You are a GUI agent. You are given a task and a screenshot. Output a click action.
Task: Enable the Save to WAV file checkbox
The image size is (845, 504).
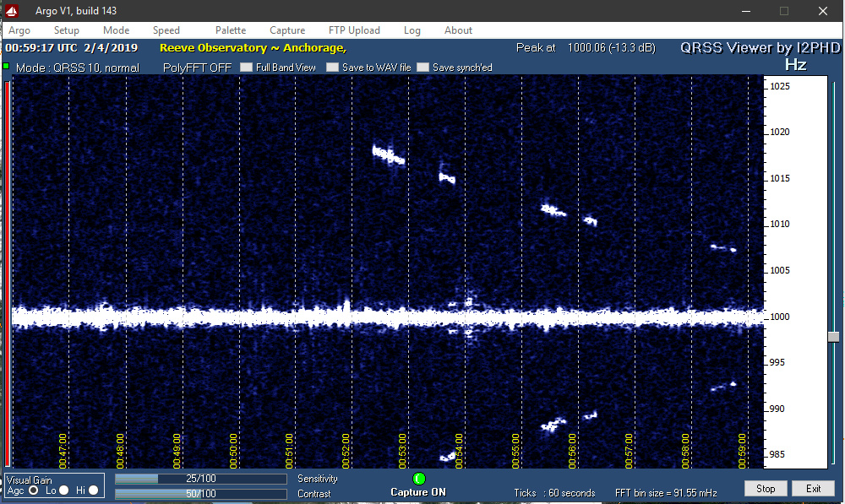pyautogui.click(x=332, y=68)
